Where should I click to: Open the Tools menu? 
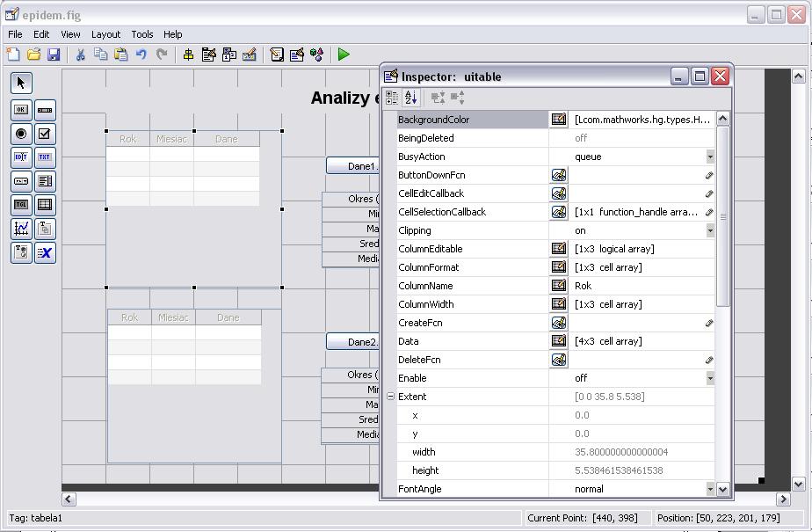tap(141, 34)
